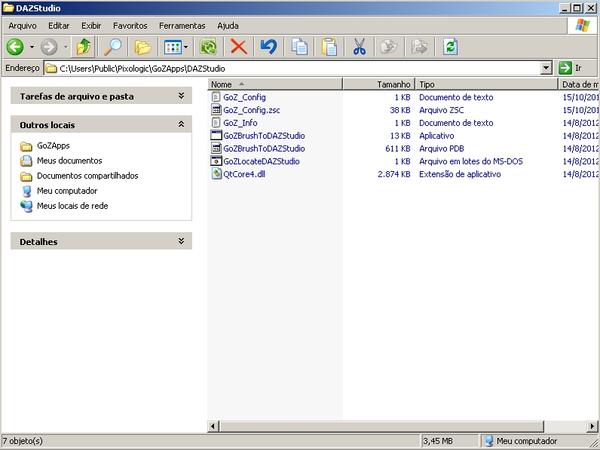Open the Views dropdown arrow
Viewport: 600px width, 450px height.
[186, 47]
